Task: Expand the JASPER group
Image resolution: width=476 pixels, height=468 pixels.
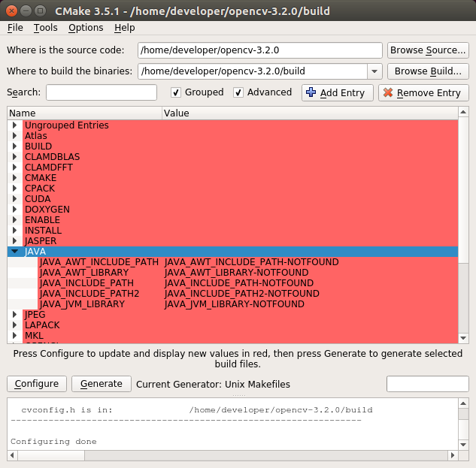Action: [14, 241]
